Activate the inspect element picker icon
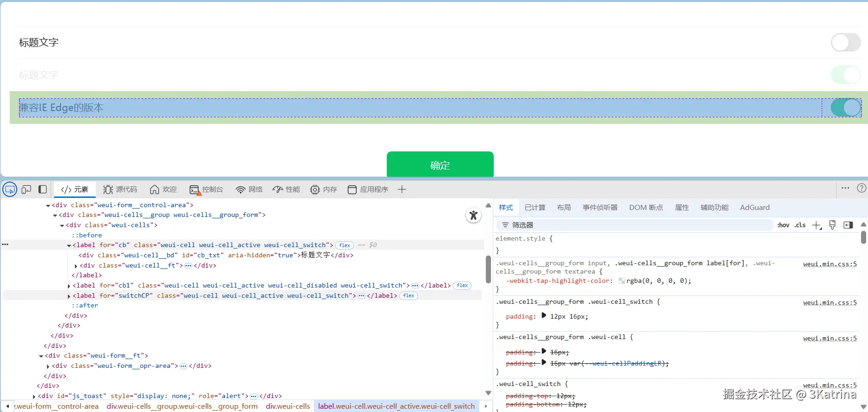 coord(10,190)
